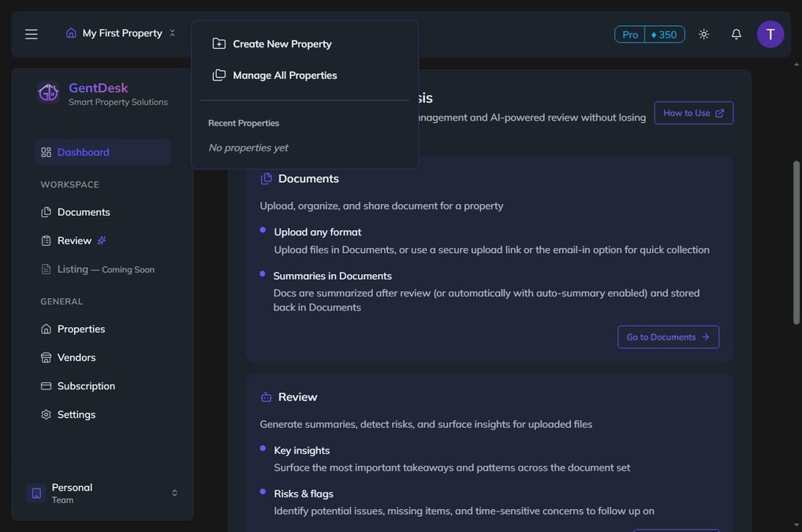Open Settings using the gear icon

[46, 415]
